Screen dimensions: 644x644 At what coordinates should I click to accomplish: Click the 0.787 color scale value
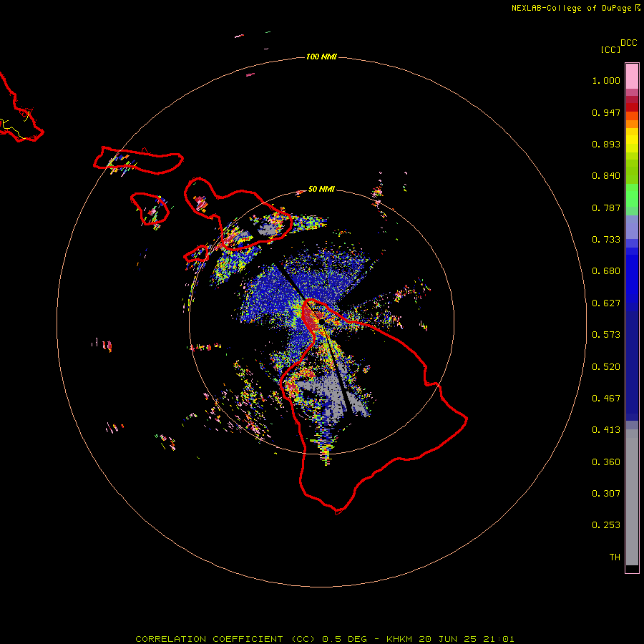click(x=606, y=208)
